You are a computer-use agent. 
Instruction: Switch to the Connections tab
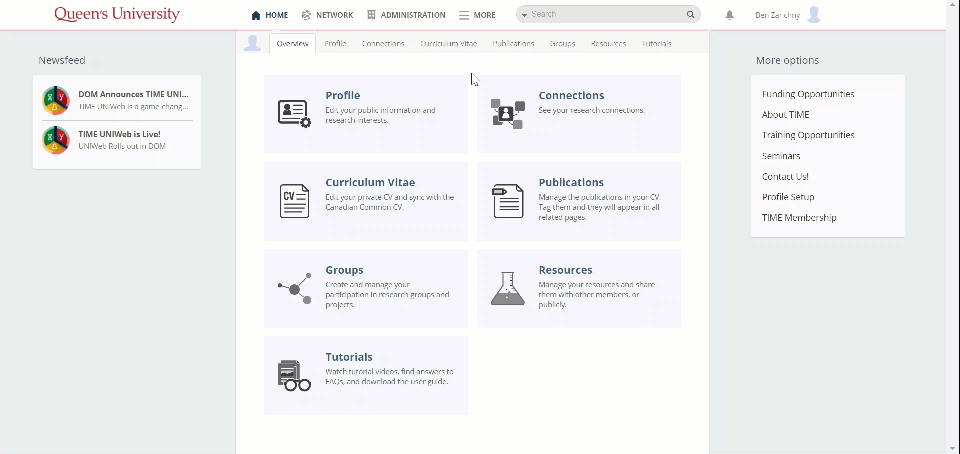(383, 43)
